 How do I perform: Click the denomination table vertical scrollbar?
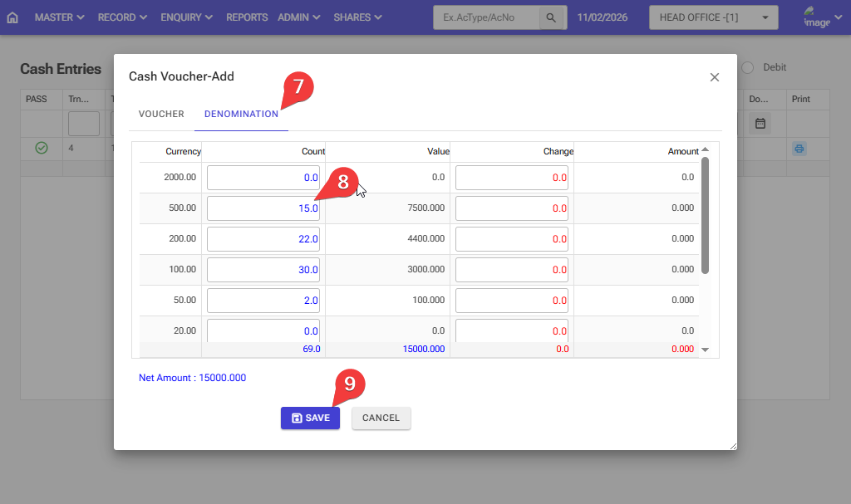(705, 216)
